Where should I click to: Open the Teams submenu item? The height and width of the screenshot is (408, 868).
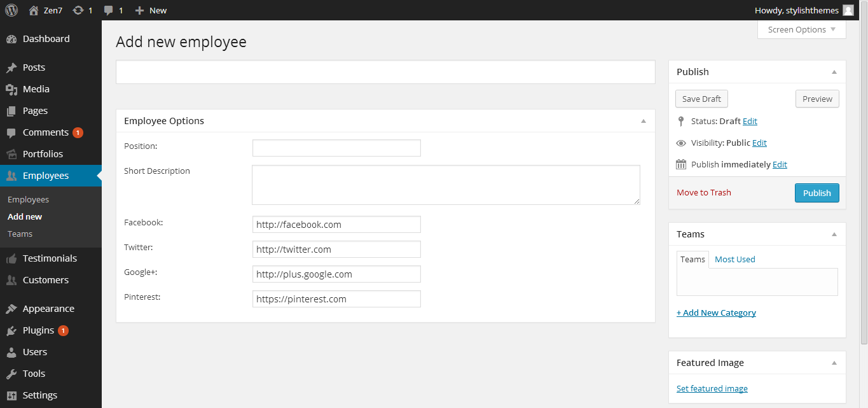[20, 234]
